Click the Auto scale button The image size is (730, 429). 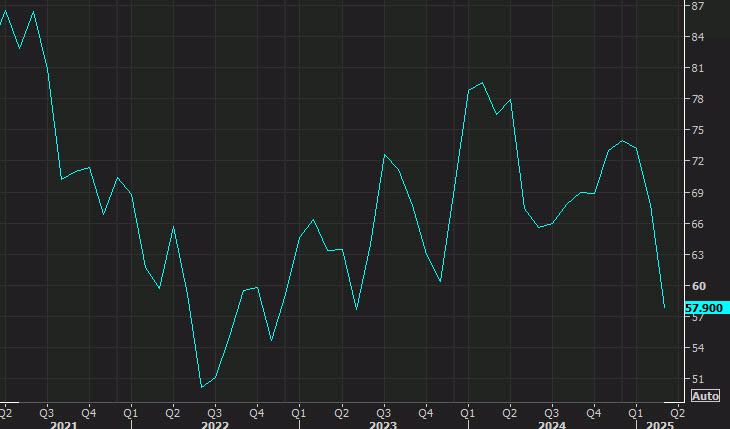click(705, 396)
